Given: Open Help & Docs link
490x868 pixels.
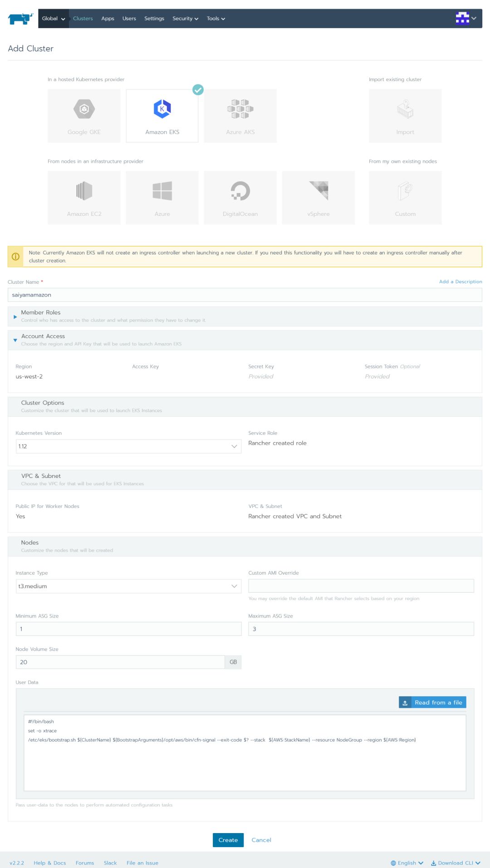Looking at the screenshot, I should [x=50, y=863].
